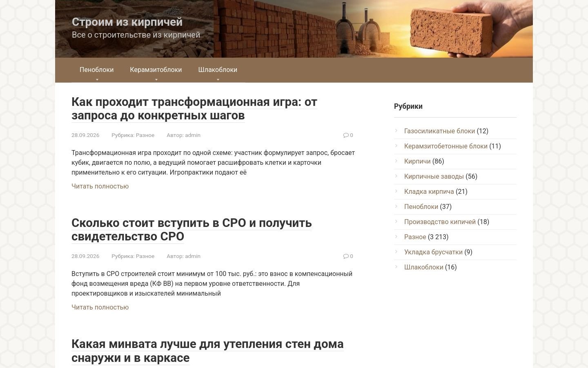This screenshot has height=368, width=588.
Task: Open Разное category under the СРО post
Action: (145, 256)
